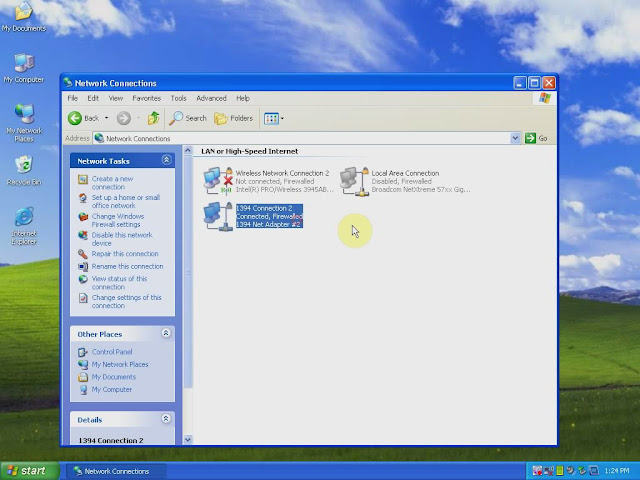The height and width of the screenshot is (480, 640).
Task: Click the Forward arrow toolbar icon
Action: 124,118
